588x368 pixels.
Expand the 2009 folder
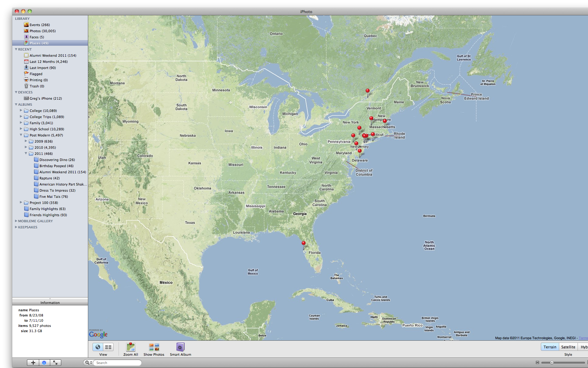26,141
